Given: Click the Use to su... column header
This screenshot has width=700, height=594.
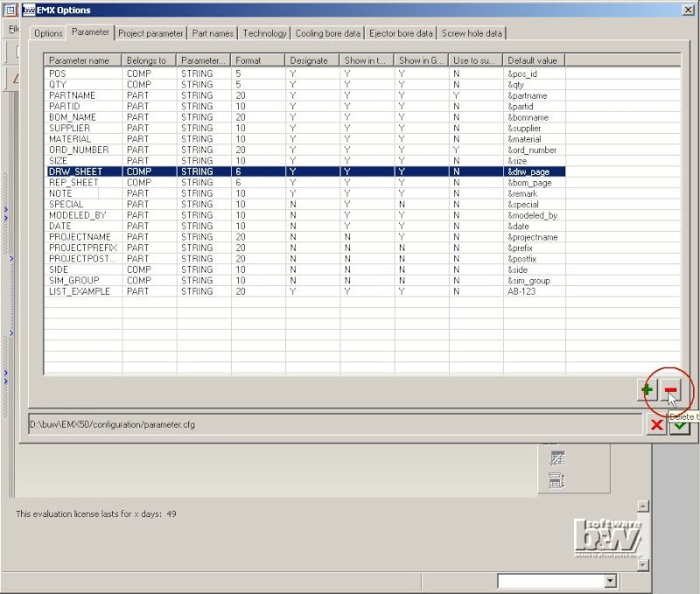Looking at the screenshot, I should point(476,60).
